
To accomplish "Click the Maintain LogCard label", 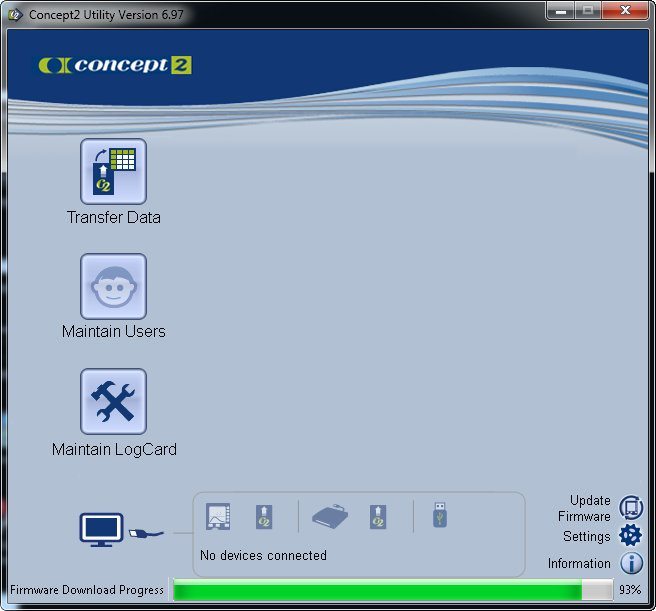I will [x=114, y=450].
